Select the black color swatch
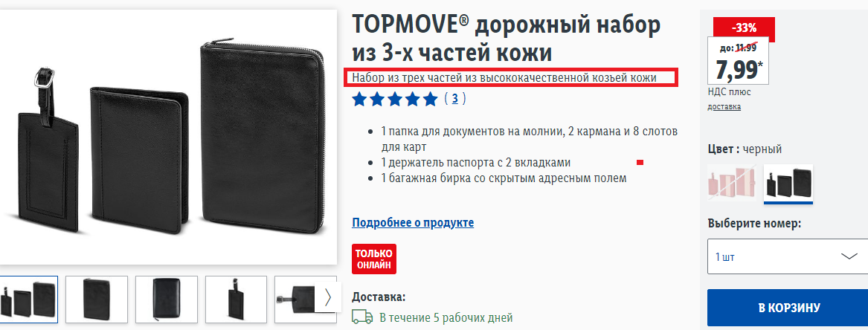The width and height of the screenshot is (868, 330). 788,183
